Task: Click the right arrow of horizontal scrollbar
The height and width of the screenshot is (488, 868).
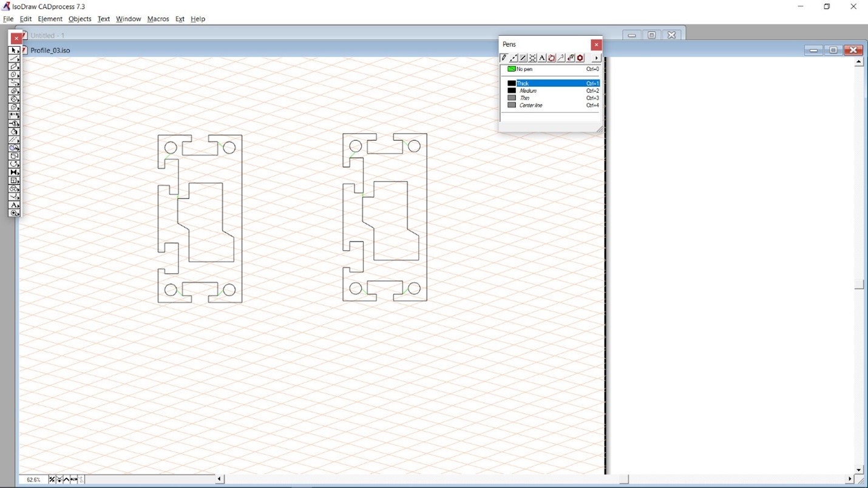Action: [x=849, y=479]
